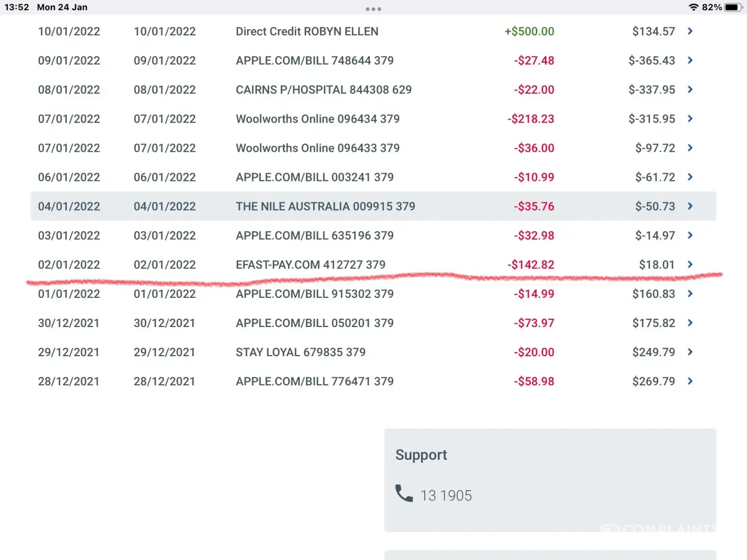Open chevron for APPLE.COM/BILL 776471 transaction
The width and height of the screenshot is (747, 560).
click(x=690, y=381)
